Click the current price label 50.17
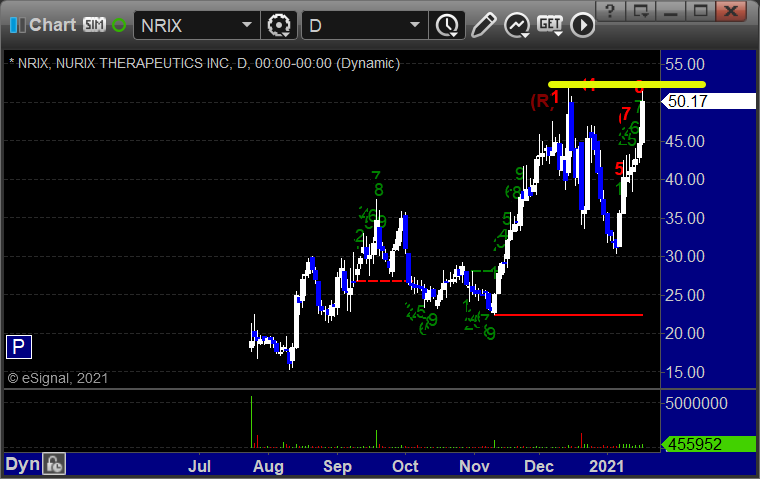 [709, 101]
